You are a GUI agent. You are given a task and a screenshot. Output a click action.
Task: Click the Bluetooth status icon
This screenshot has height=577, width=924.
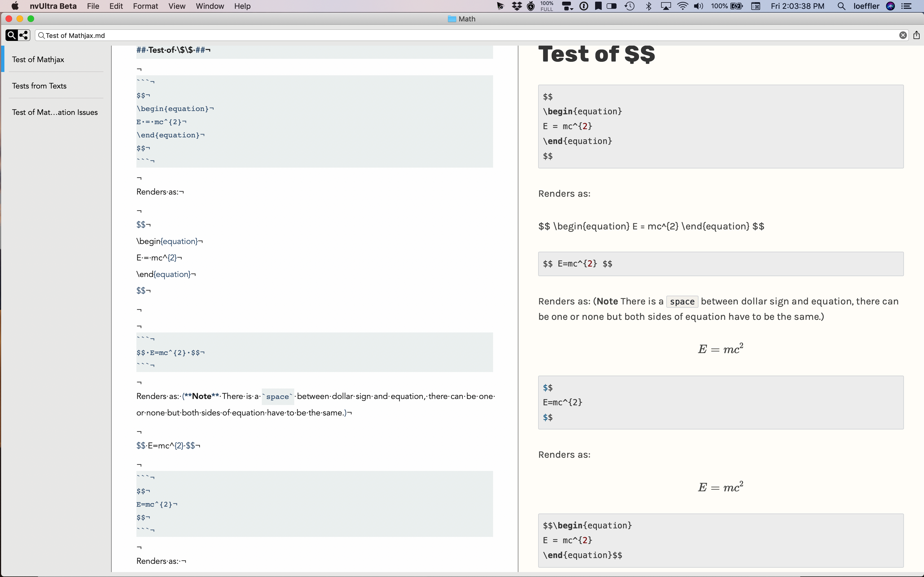648,6
